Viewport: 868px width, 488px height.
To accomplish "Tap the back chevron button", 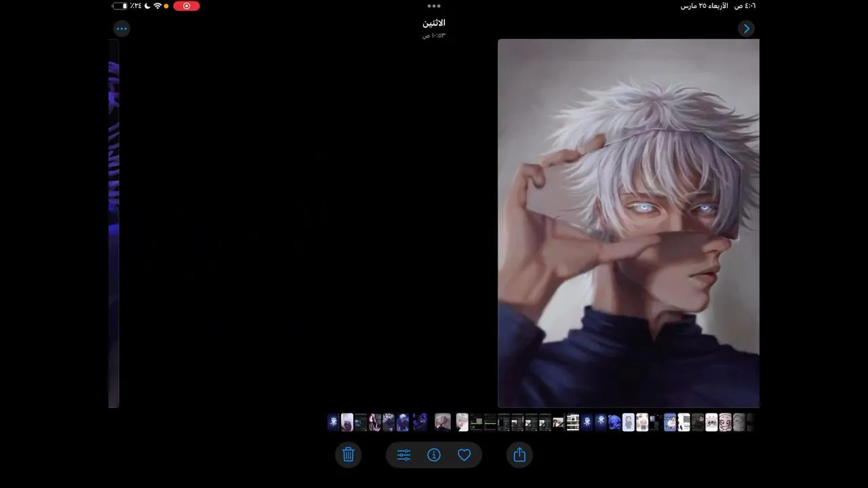I will [x=746, y=28].
